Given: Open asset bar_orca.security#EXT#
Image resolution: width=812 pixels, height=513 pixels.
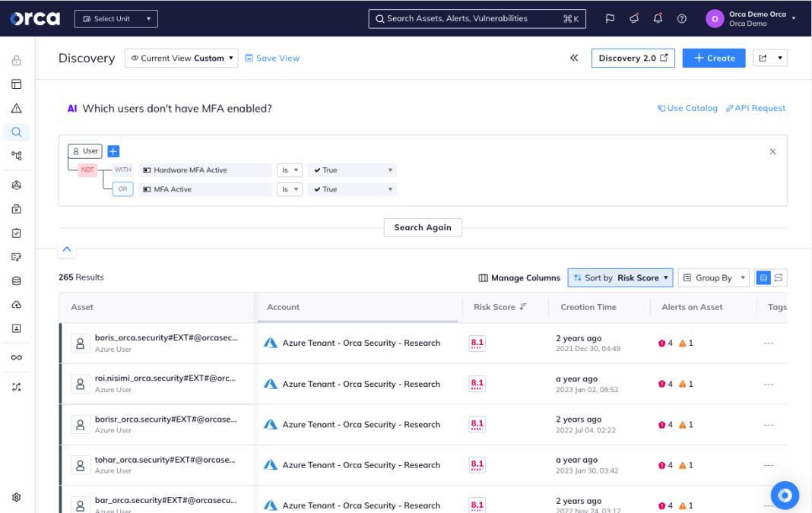Looking at the screenshot, I should pyautogui.click(x=166, y=501).
